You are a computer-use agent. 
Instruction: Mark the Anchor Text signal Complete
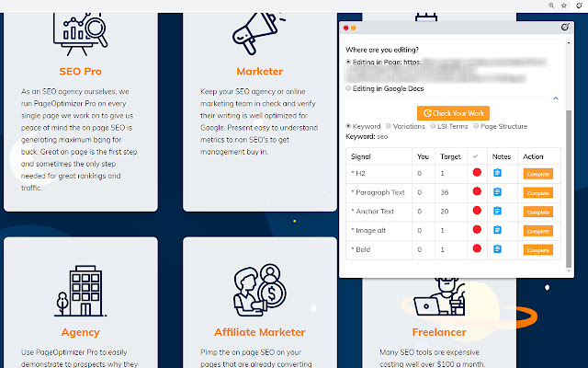tap(538, 212)
